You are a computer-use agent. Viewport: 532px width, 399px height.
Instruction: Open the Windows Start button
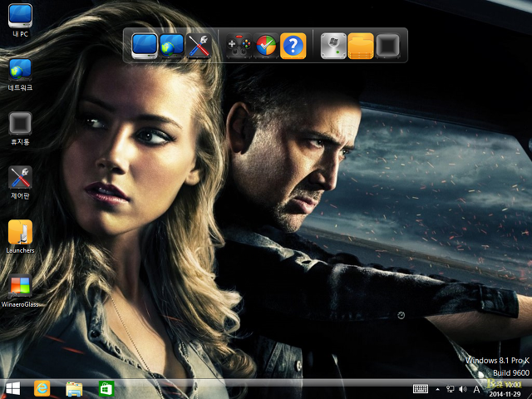click(x=13, y=389)
